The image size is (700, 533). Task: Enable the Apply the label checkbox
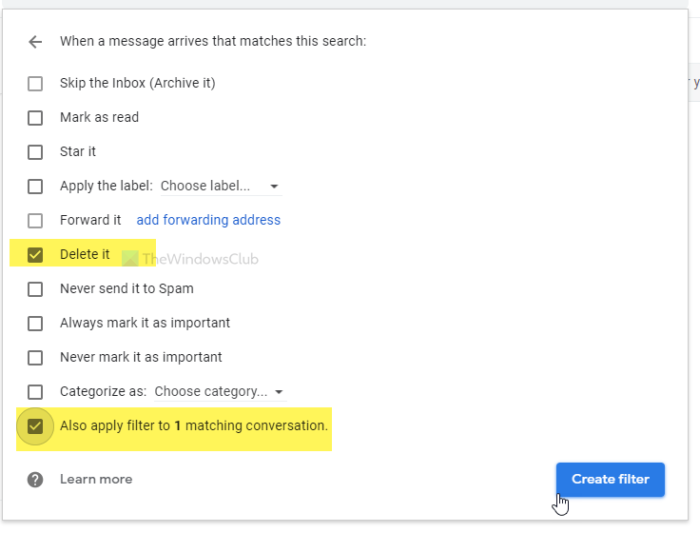pyautogui.click(x=36, y=186)
